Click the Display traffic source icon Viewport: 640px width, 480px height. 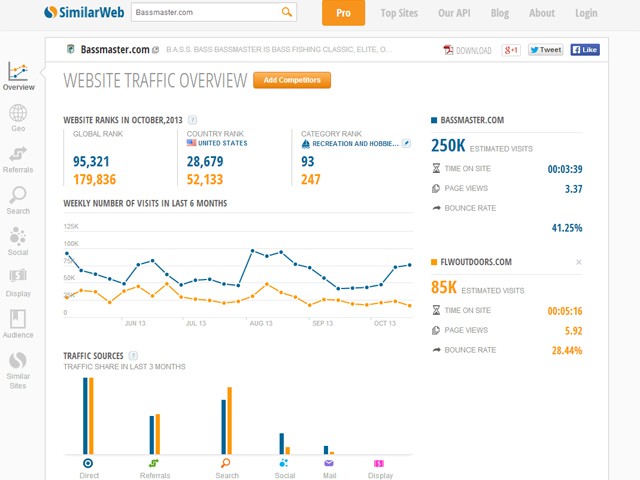coord(379,463)
